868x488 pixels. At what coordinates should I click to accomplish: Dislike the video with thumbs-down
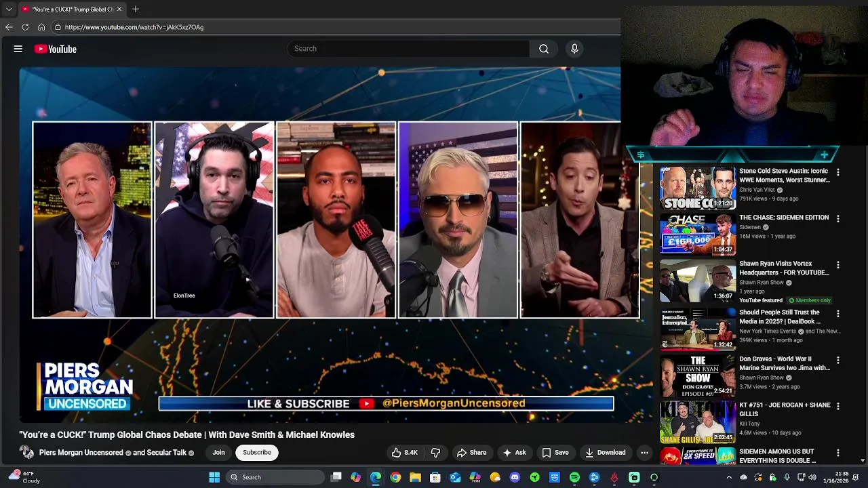436,452
